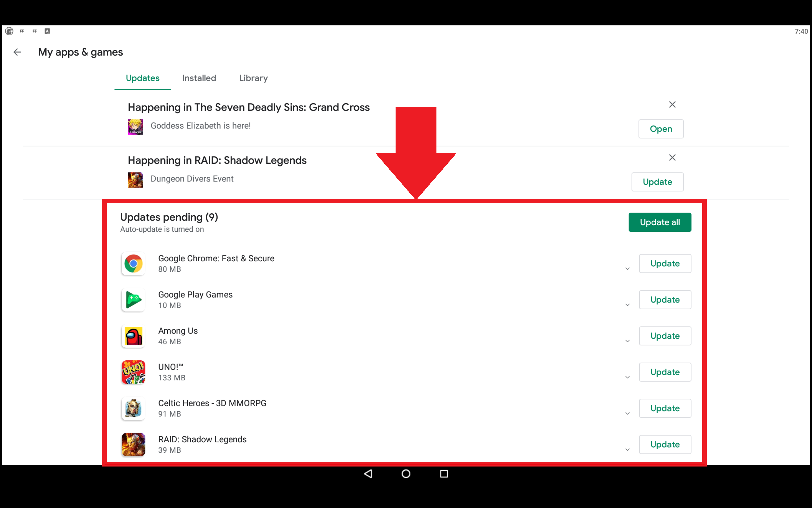Open the keyboard 'A' notification icon

(x=47, y=31)
